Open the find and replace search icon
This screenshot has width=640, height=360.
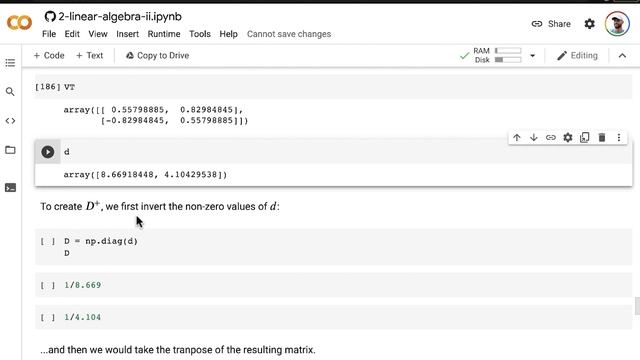tap(10, 91)
